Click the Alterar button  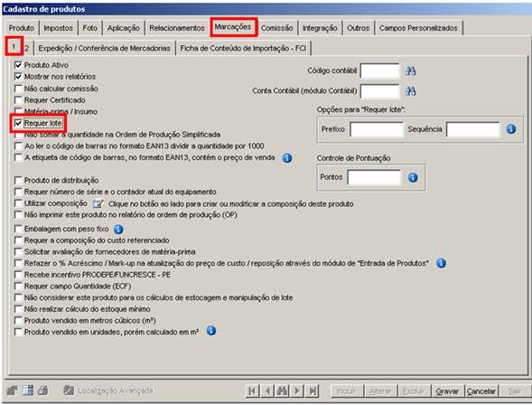(x=380, y=391)
